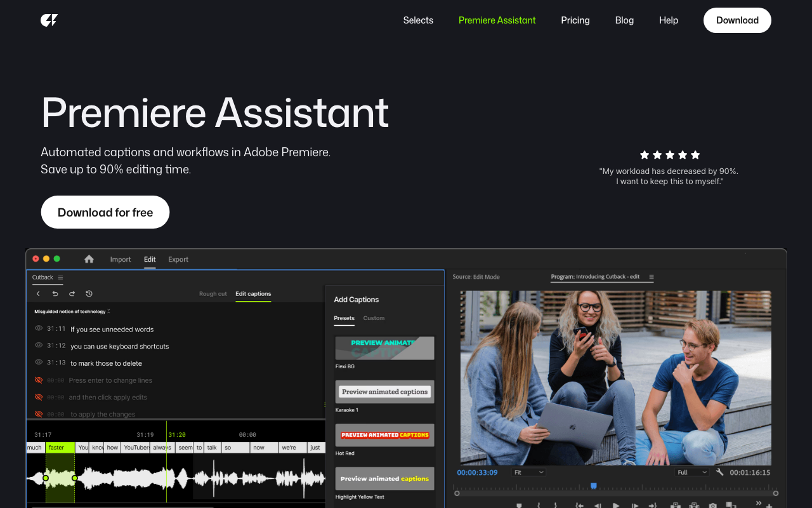Unhide the "Press enter to change lines" caption
The height and width of the screenshot is (508, 812).
coord(39,380)
